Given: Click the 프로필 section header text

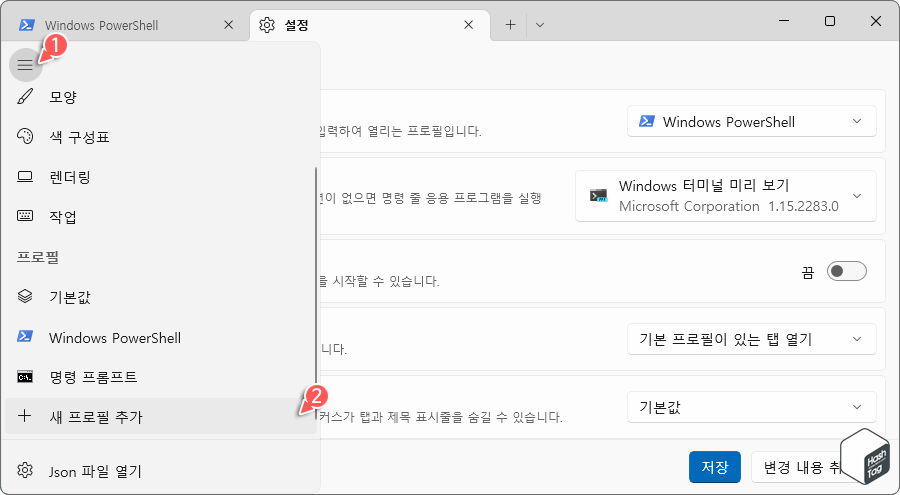Looking at the screenshot, I should pos(38,257).
